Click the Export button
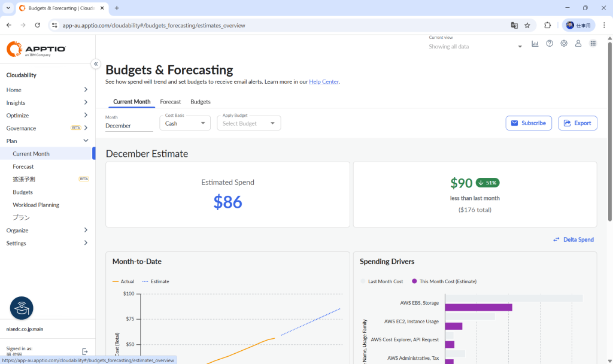This screenshot has height=364, width=613. (578, 123)
